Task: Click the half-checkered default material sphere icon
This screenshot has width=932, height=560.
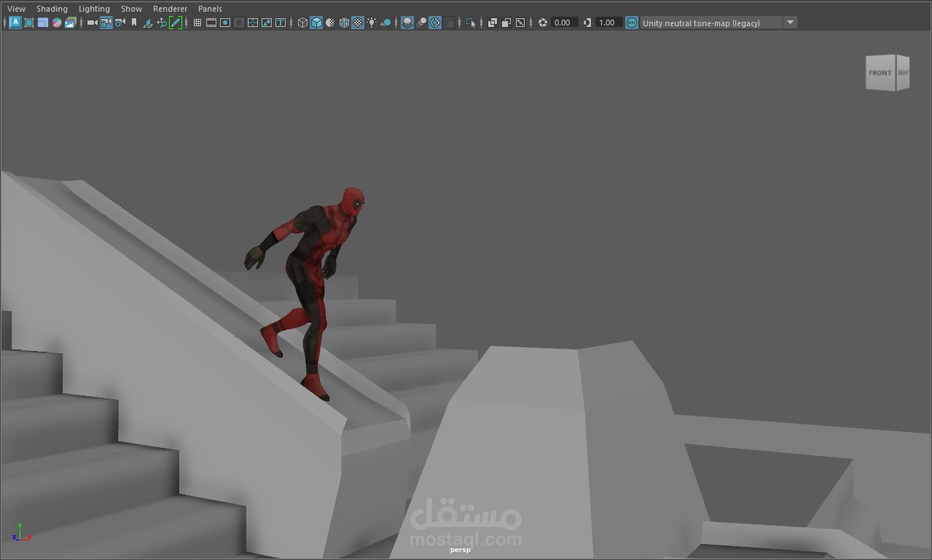Action: 330,23
